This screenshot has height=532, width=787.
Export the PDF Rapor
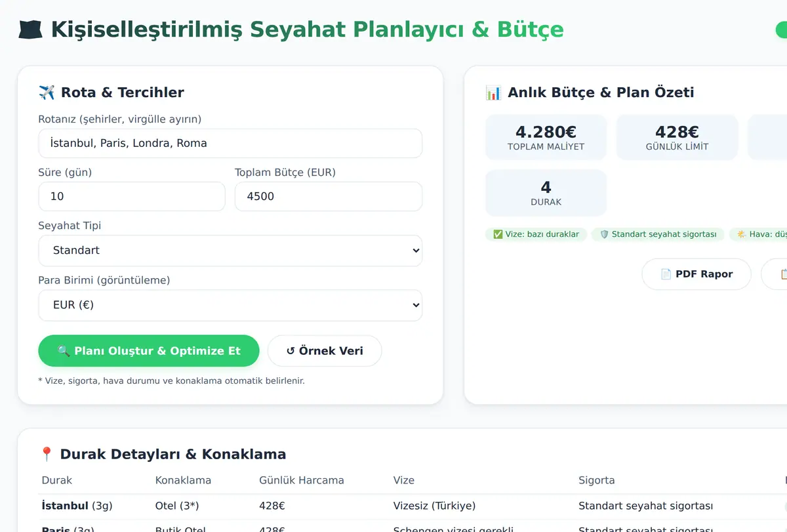tap(696, 274)
